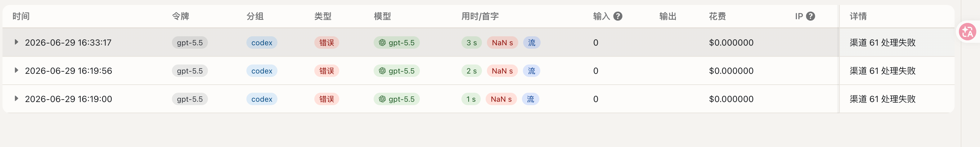Click the 流 stream tag in last row
Viewport: 980px width, 147px height.
530,99
